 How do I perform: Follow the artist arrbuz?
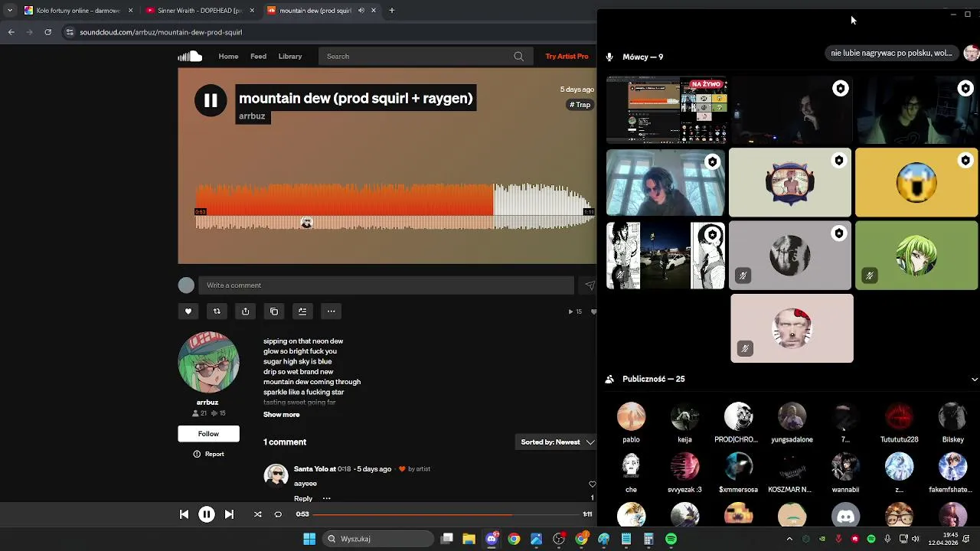pyautogui.click(x=209, y=434)
